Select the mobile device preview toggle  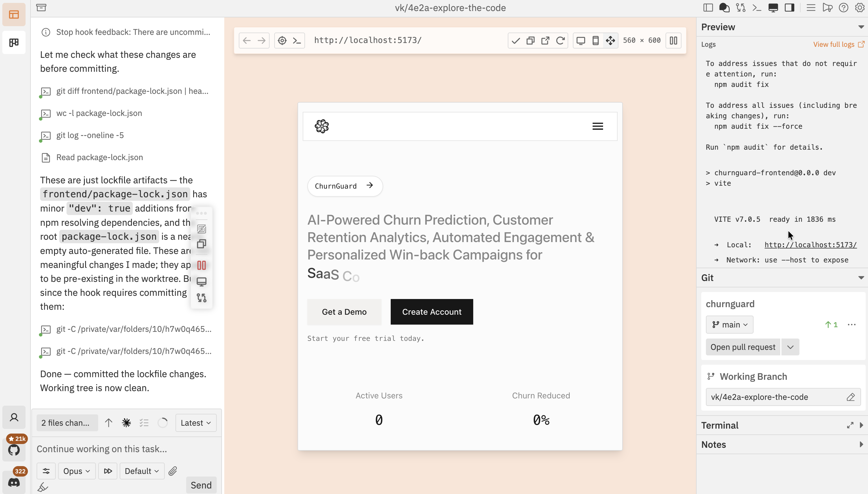pyautogui.click(x=596, y=40)
